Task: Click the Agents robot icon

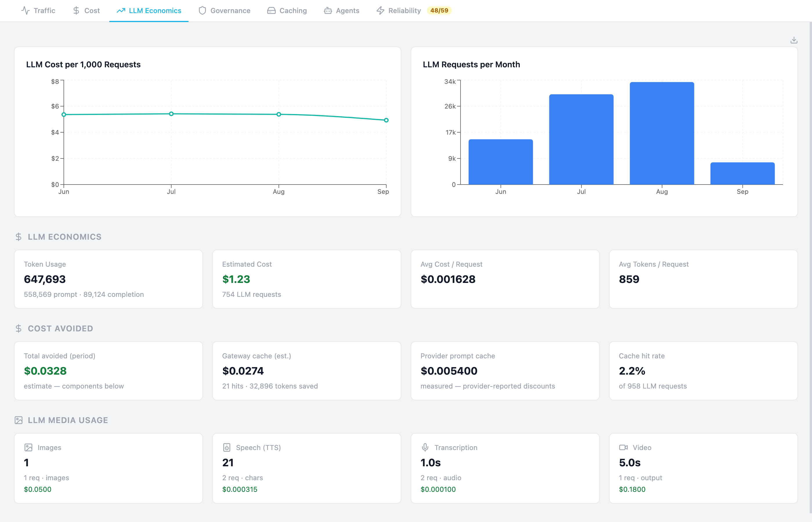Action: pos(328,10)
